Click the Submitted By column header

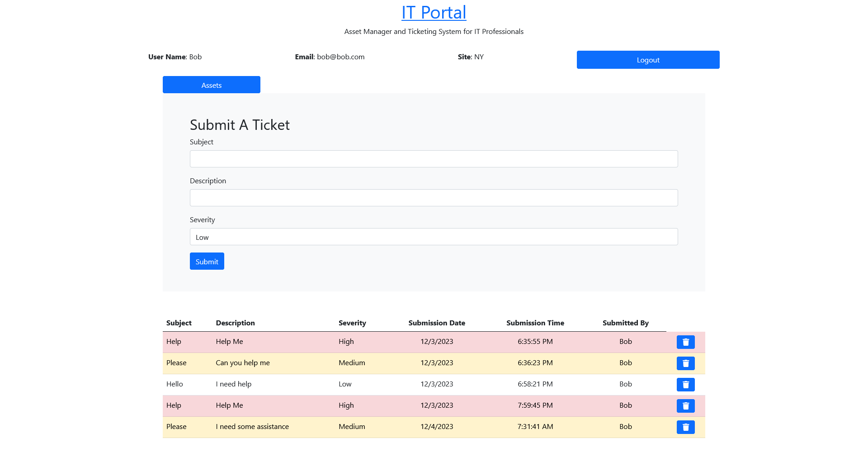625,323
